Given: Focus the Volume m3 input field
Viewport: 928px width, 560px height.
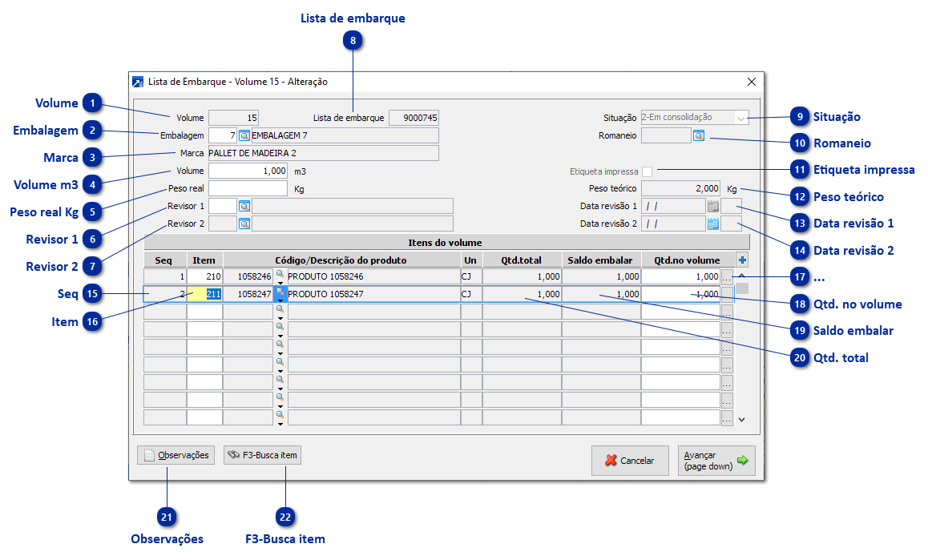Looking at the screenshot, I should pyautogui.click(x=248, y=171).
